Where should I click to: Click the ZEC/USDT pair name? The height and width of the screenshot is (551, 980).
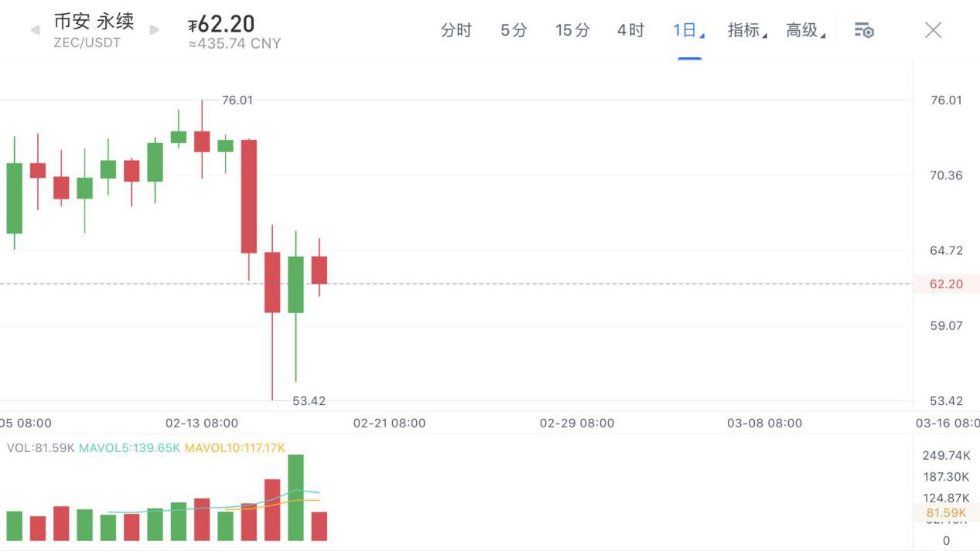point(87,43)
